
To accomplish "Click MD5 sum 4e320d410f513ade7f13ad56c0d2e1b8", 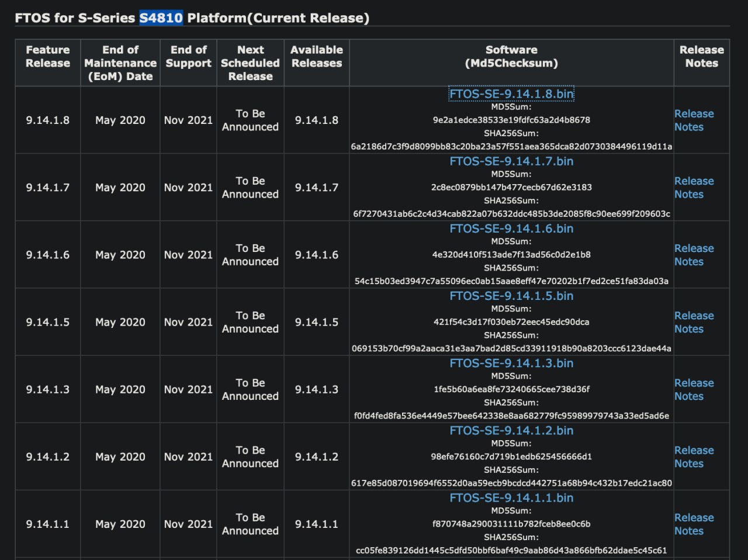I will [x=511, y=254].
